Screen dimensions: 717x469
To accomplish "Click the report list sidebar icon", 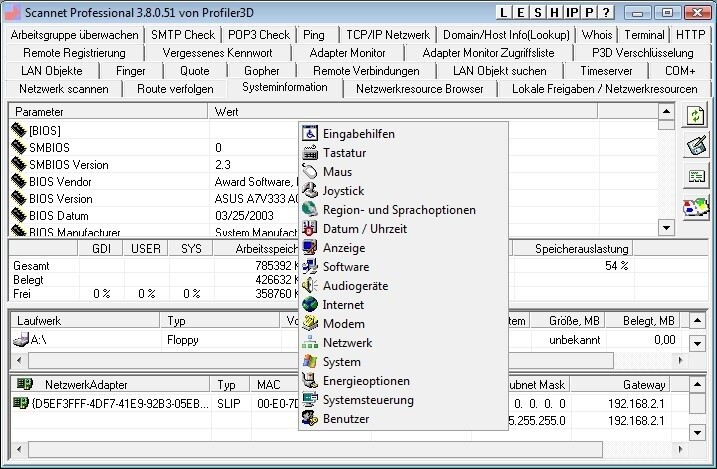I will 696,176.
